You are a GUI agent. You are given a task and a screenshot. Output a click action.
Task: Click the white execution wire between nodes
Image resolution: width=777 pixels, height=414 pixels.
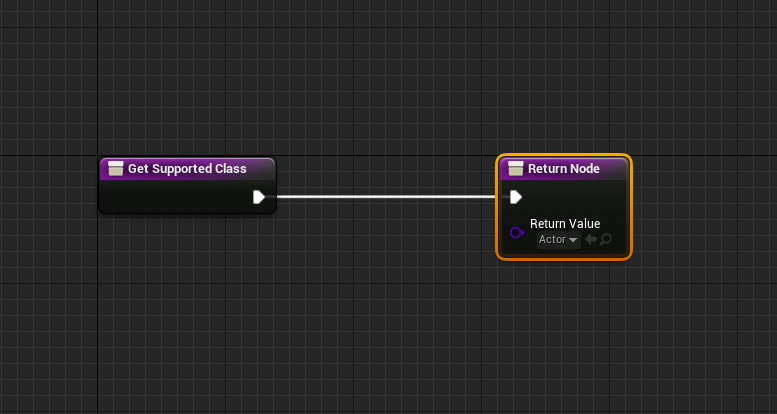386,197
